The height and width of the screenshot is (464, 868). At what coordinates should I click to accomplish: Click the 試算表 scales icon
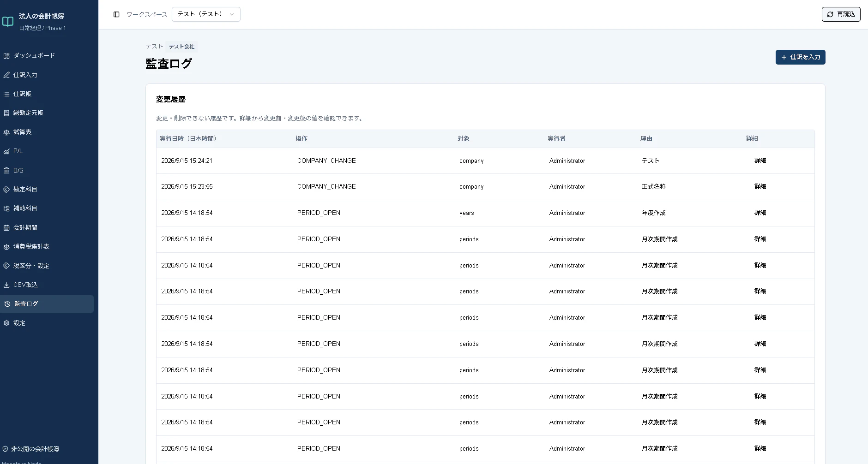(6, 132)
